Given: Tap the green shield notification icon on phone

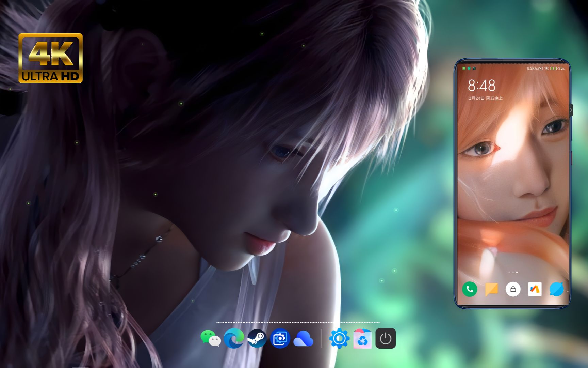Looking at the screenshot, I should click(469, 68).
